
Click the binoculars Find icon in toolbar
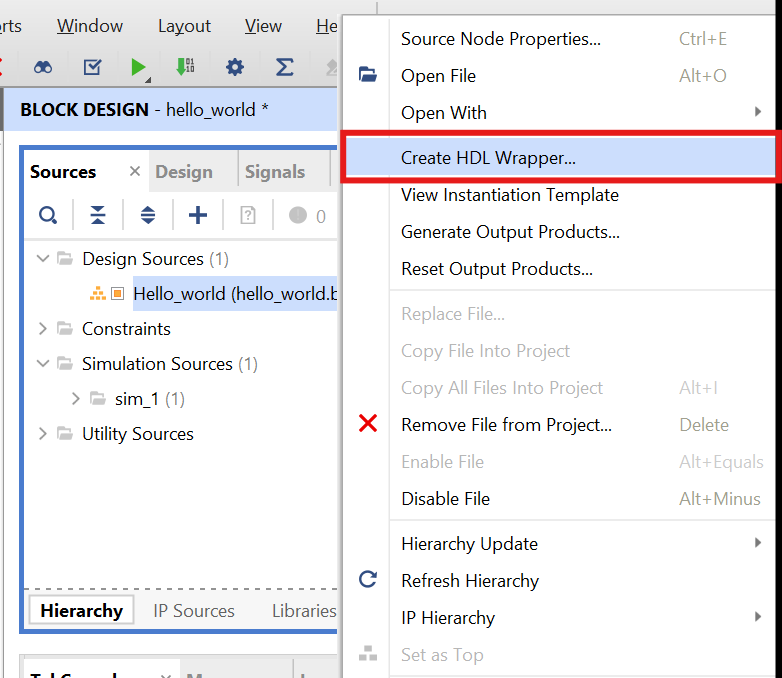(43, 67)
